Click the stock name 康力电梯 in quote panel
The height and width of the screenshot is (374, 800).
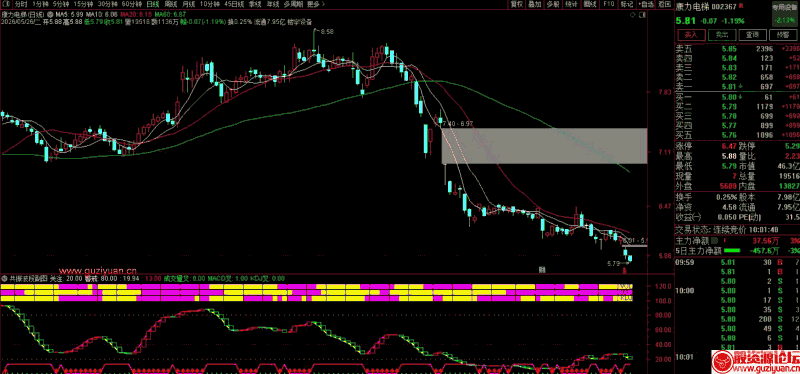pos(693,8)
